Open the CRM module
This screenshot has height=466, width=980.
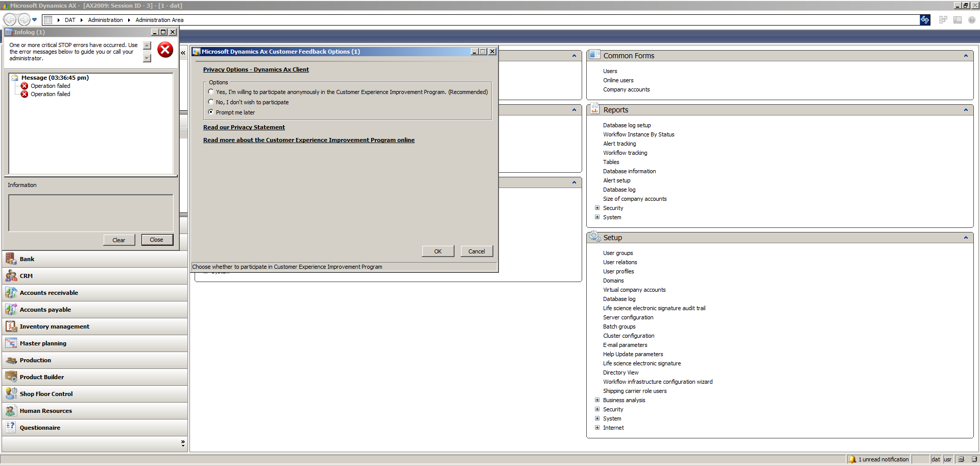95,276
